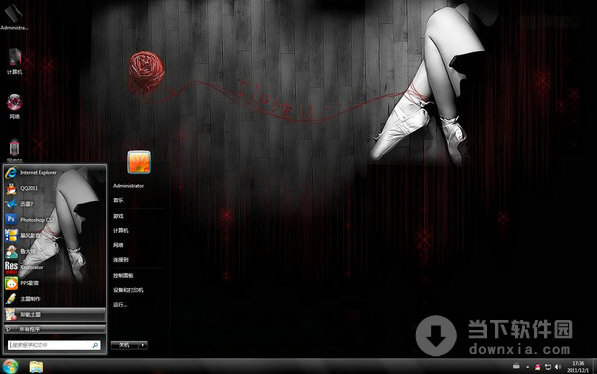The image size is (597, 374).
Task: Open the volume speaker tray icon
Action: point(558,367)
